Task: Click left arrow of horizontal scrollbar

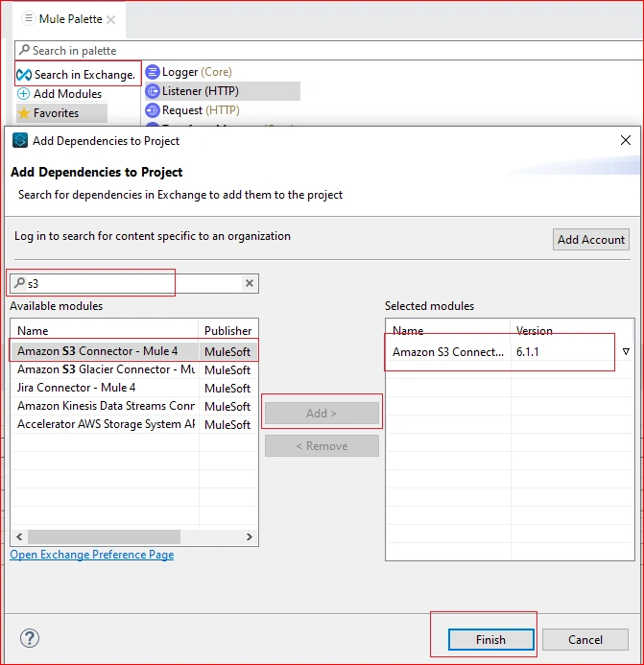Action: [19, 537]
